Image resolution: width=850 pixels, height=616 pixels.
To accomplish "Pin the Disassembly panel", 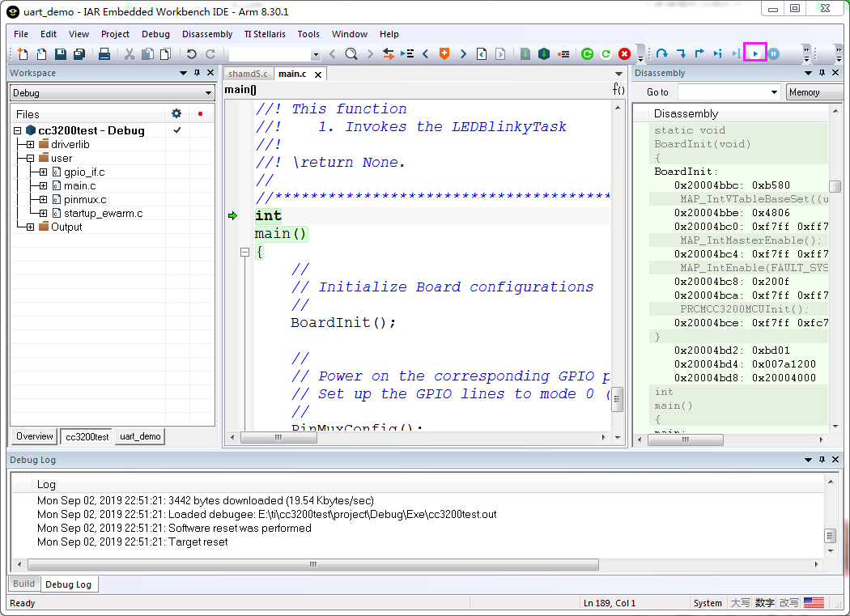I will coord(822,73).
